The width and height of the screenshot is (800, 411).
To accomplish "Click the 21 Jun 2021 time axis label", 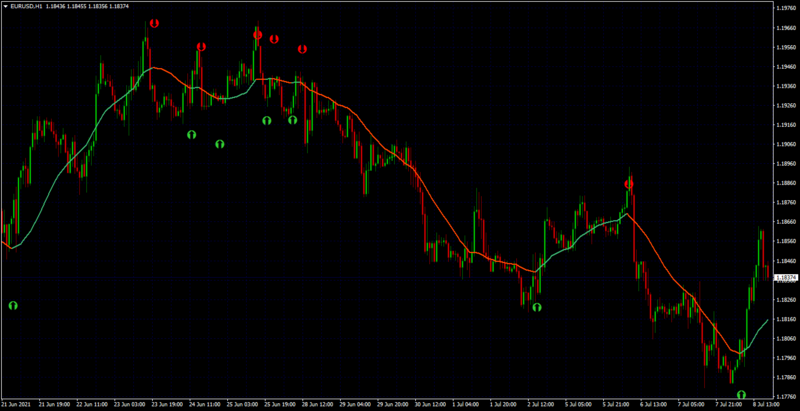I will [15, 405].
